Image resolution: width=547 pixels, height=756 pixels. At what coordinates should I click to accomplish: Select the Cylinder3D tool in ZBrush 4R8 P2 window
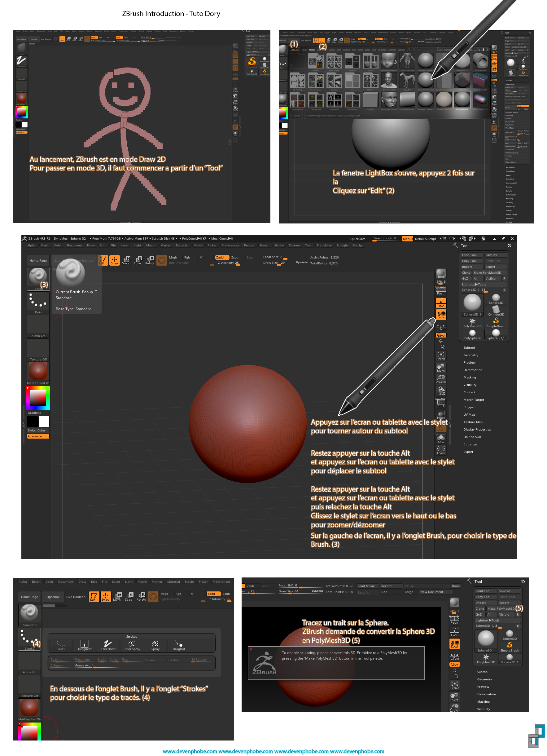(x=496, y=311)
